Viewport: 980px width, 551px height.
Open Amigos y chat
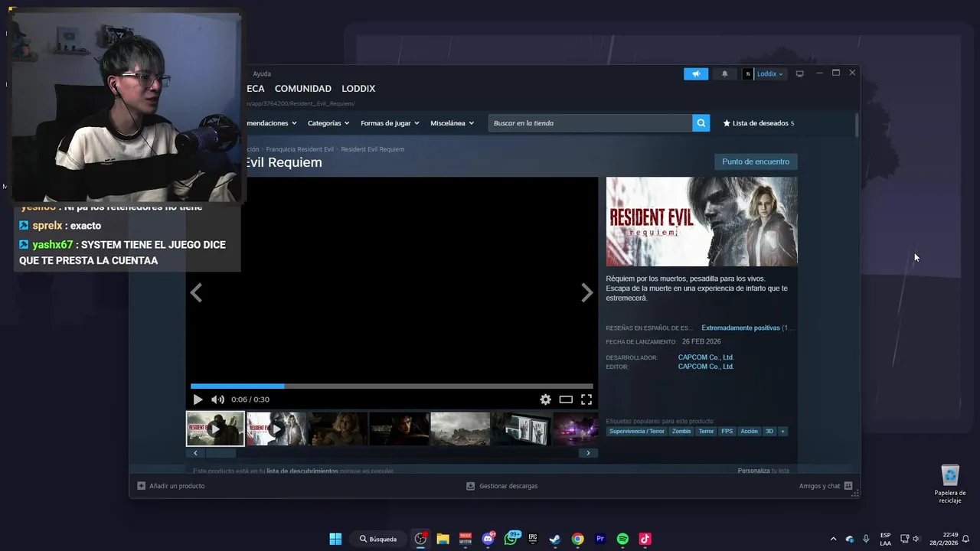(x=825, y=486)
